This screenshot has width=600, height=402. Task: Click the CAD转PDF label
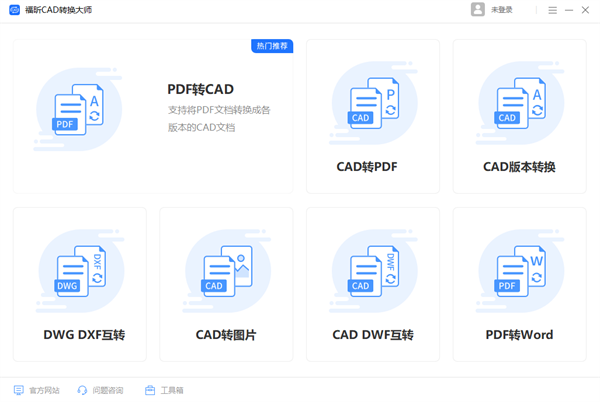(x=367, y=167)
